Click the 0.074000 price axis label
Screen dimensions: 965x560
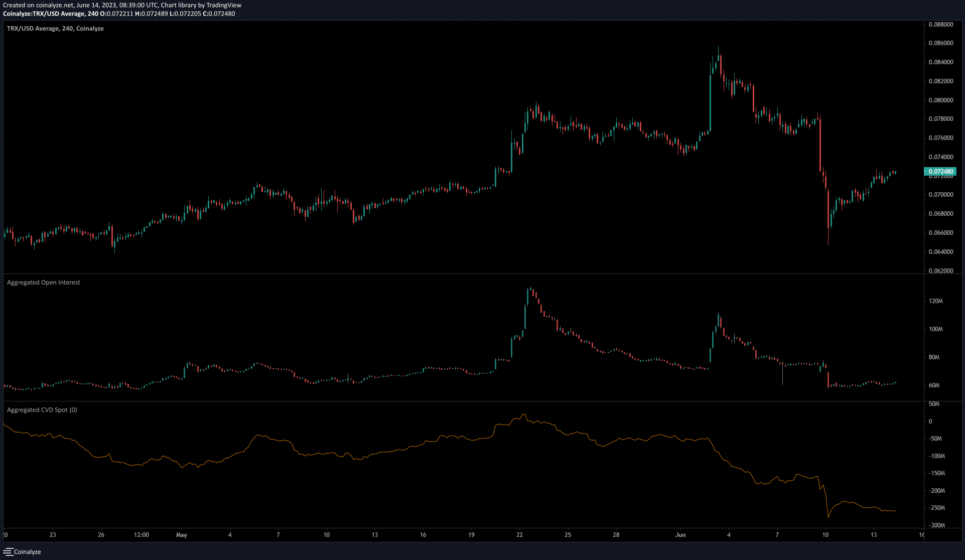940,157
